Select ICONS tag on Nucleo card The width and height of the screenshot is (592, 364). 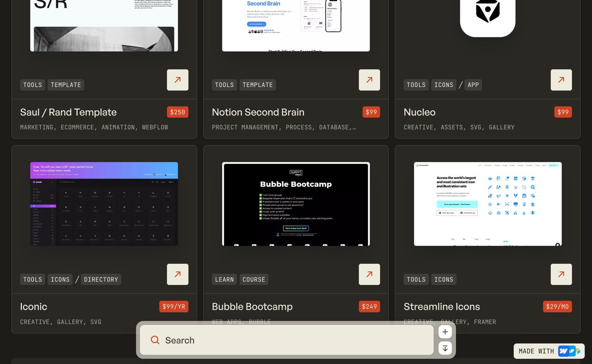pyautogui.click(x=444, y=85)
